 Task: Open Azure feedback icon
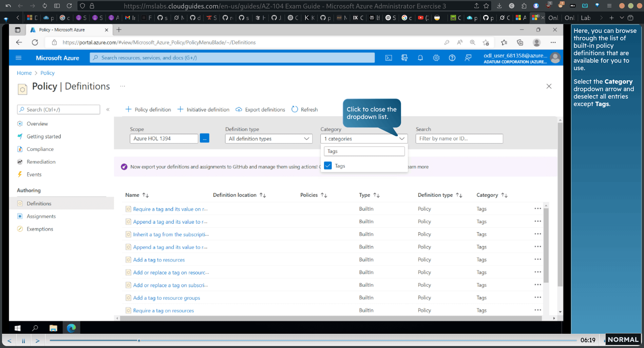[468, 58]
